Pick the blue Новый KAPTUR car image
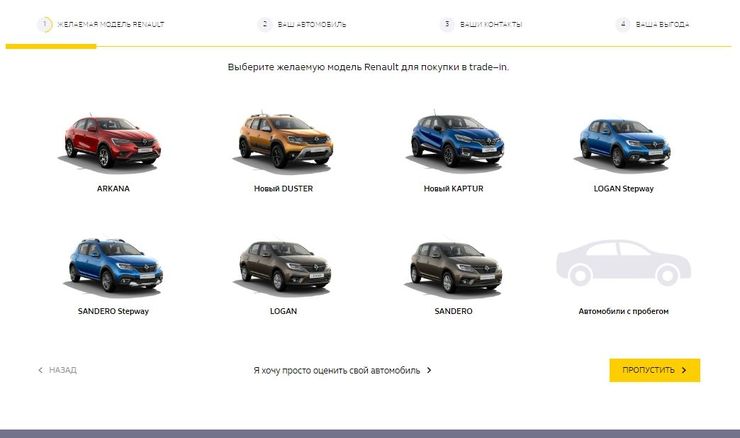Viewport: 740px width, 438px height. (x=454, y=141)
